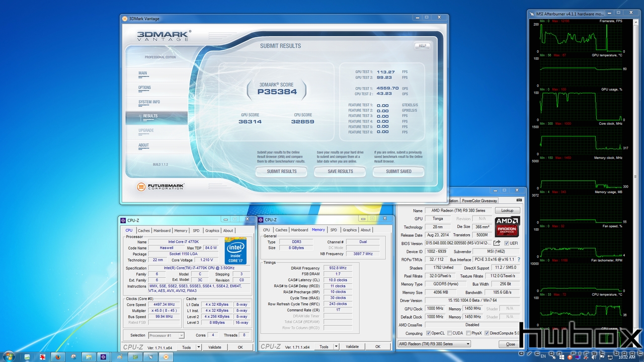
Task: Click the Show desktop strip by the clock
Action: click(x=640, y=356)
